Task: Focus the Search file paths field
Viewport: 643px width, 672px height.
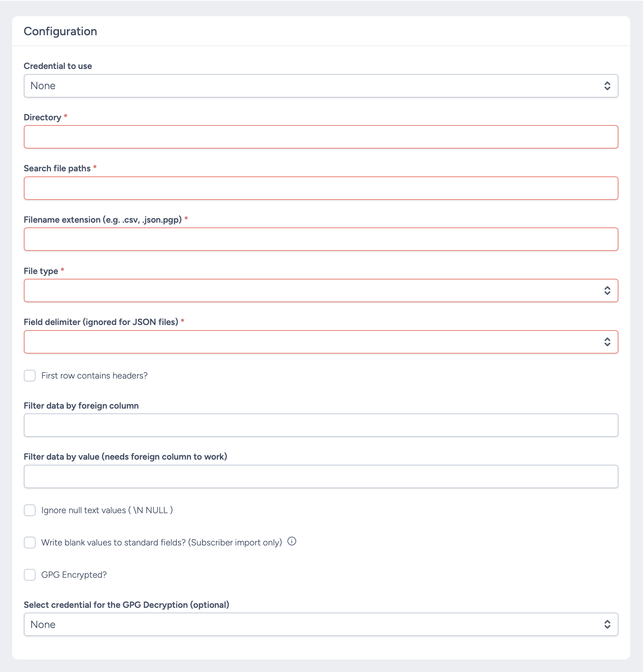Action: click(x=321, y=188)
